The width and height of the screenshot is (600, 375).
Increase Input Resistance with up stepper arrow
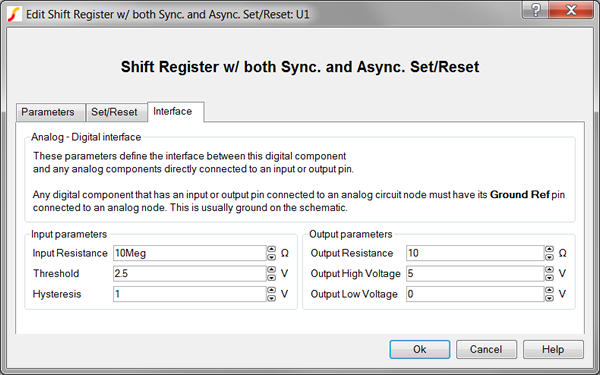(x=271, y=249)
